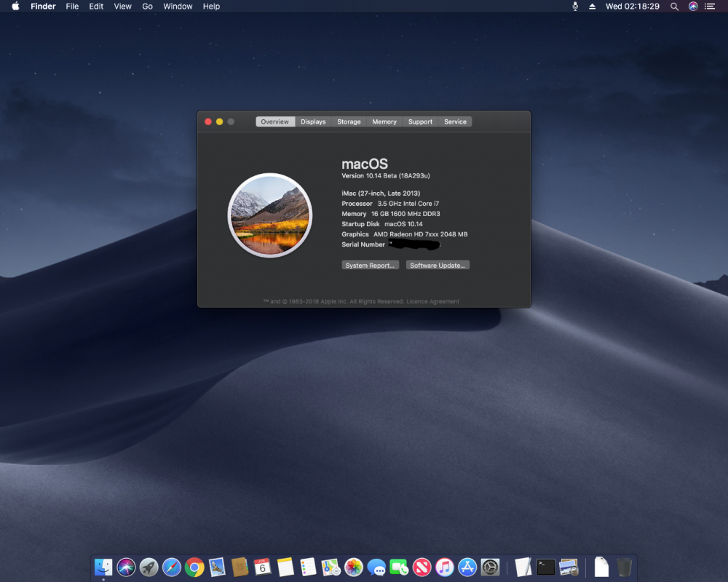Click the Software Update... button
This screenshot has height=582, width=728.
(438, 265)
